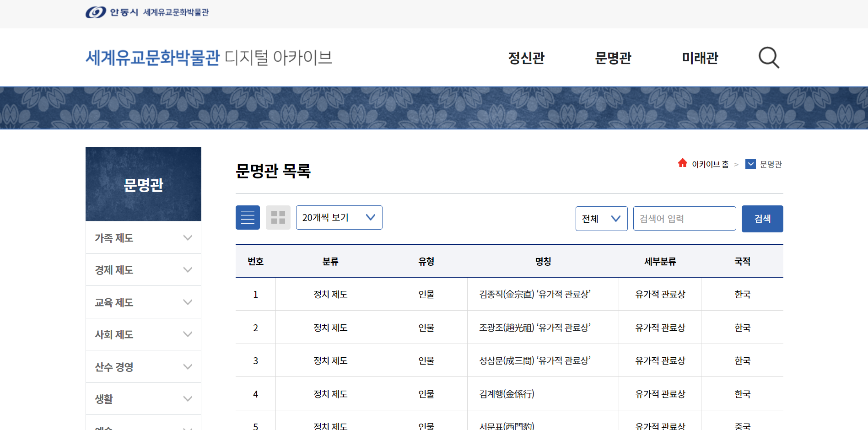Expand the 사회 제도 sidebar section
The width and height of the screenshot is (868, 430).
click(143, 334)
